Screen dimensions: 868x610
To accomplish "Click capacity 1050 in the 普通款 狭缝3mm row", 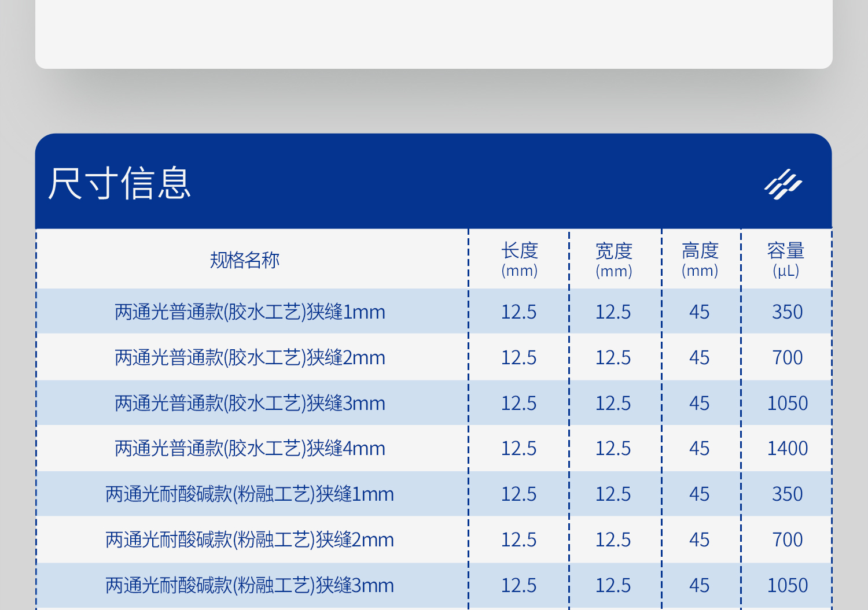I will [787, 404].
